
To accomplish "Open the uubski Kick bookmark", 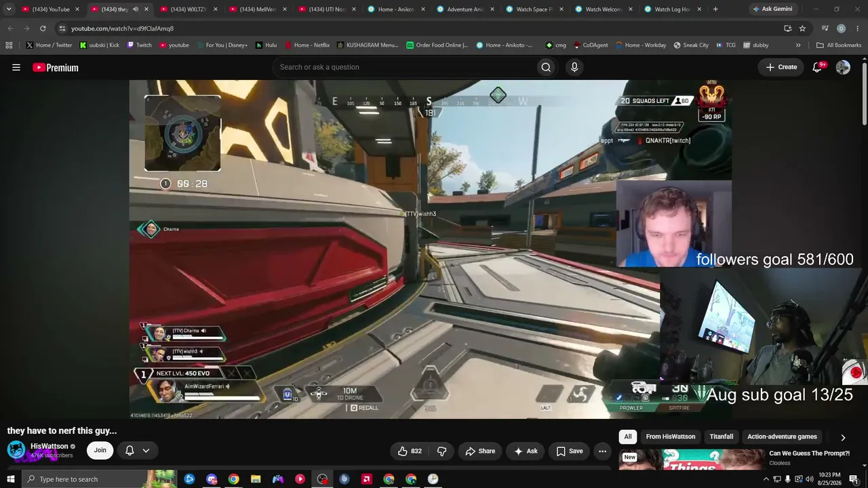I will [99, 45].
